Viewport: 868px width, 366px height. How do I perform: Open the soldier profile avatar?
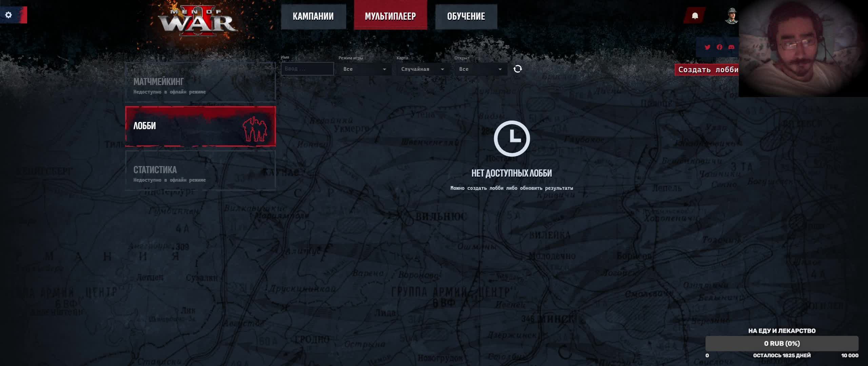click(731, 16)
